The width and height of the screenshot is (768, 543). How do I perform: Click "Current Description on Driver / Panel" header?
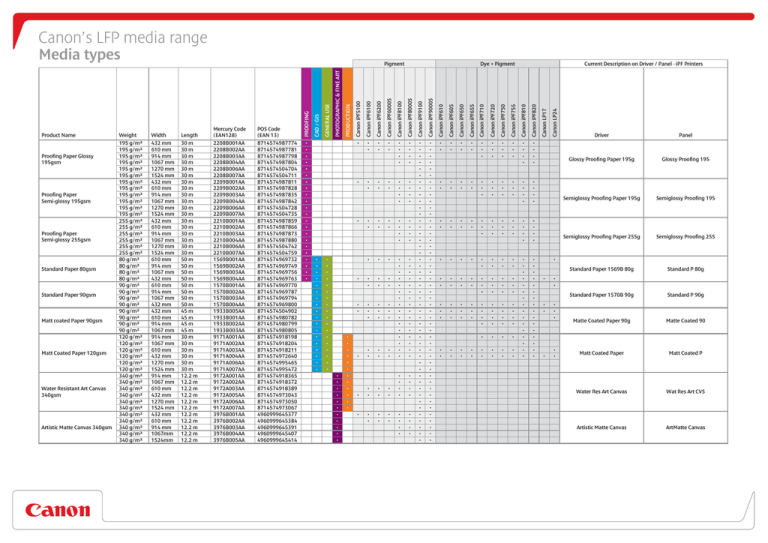(x=643, y=64)
